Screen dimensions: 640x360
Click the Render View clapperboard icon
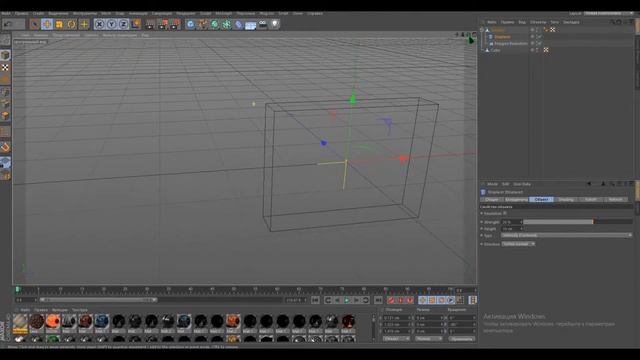150,24
